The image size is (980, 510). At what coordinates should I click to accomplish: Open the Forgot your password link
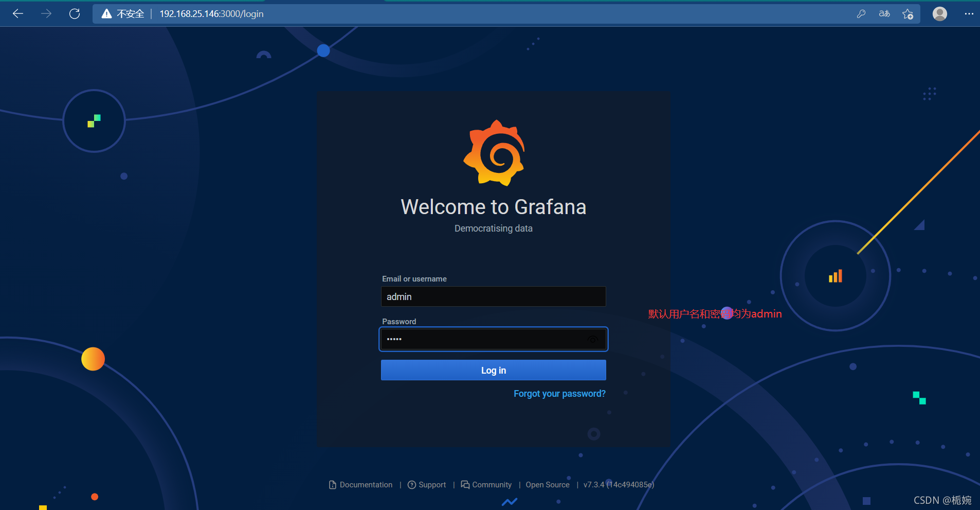click(559, 394)
